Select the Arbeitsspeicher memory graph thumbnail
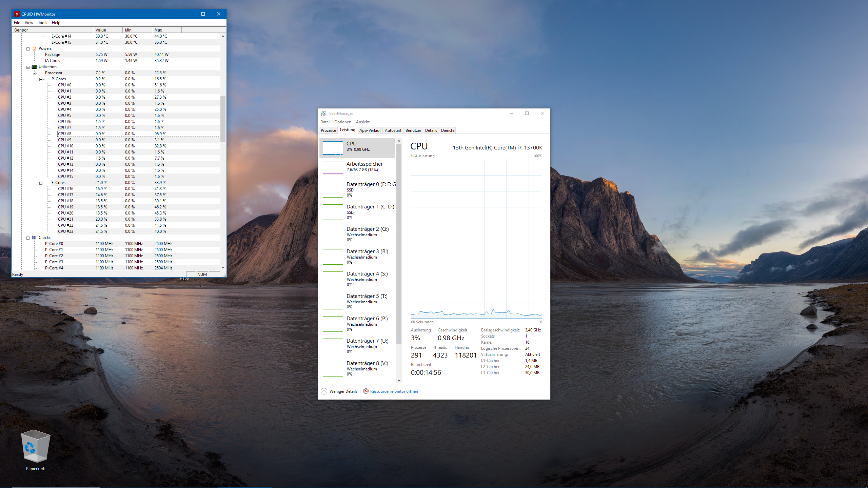The height and width of the screenshot is (488, 868). click(333, 168)
